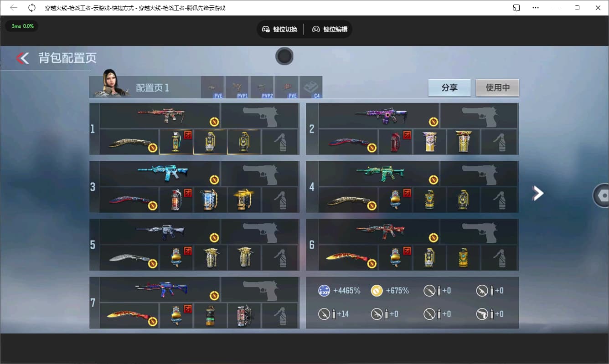
Task: Select the PVE mode tab beside PVP1
Action: tap(212, 87)
